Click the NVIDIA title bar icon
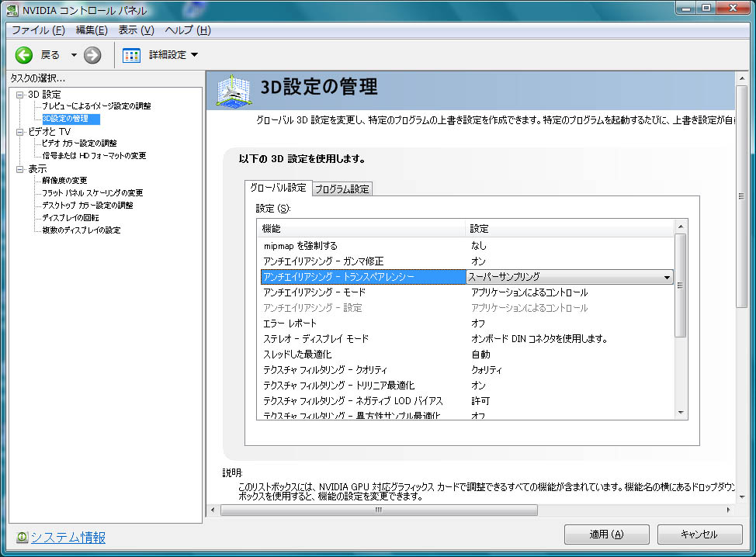 coord(12,10)
